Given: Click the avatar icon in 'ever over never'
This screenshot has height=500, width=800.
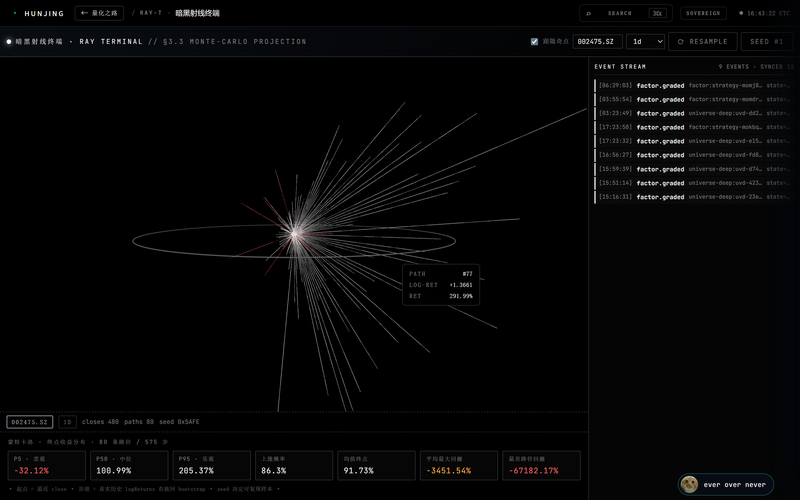Looking at the screenshot, I should [x=690, y=484].
